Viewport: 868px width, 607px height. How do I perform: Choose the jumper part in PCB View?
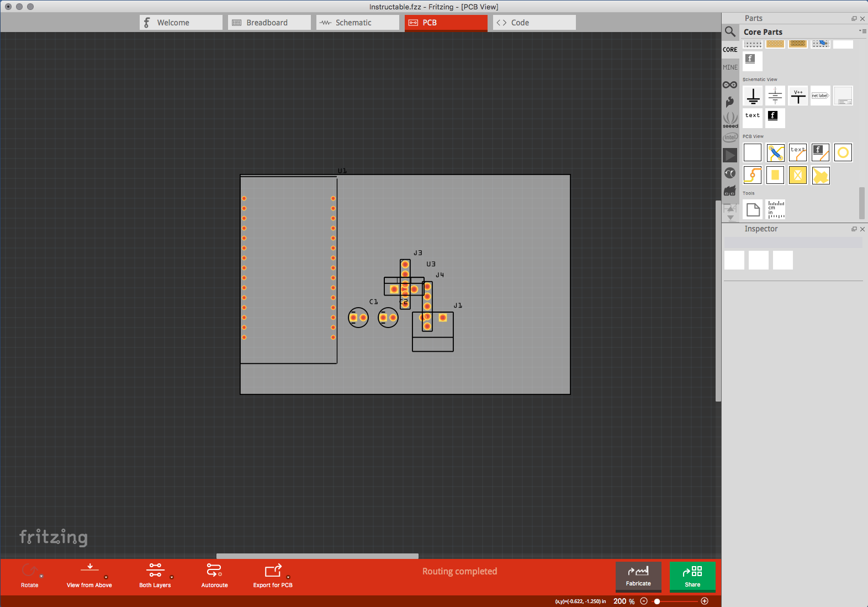point(776,152)
